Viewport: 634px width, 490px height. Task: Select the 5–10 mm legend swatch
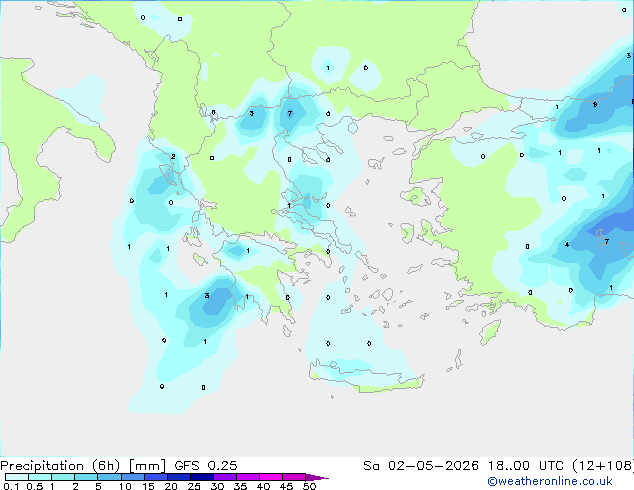[x=109, y=477]
